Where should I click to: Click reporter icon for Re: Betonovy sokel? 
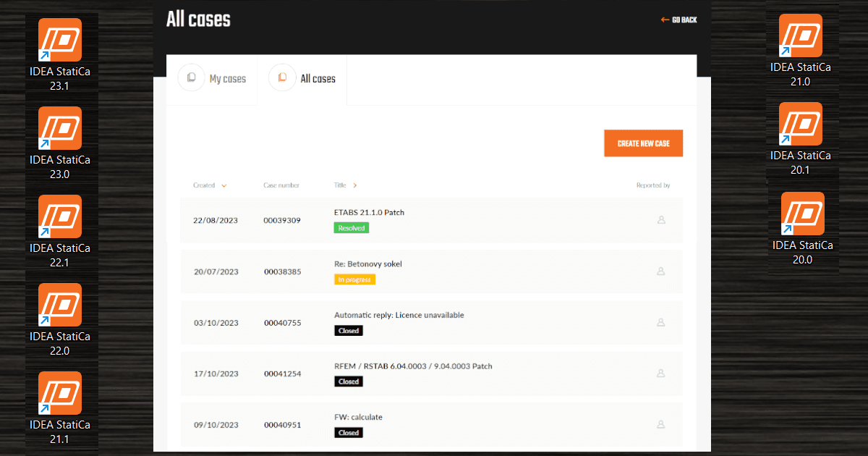(660, 271)
